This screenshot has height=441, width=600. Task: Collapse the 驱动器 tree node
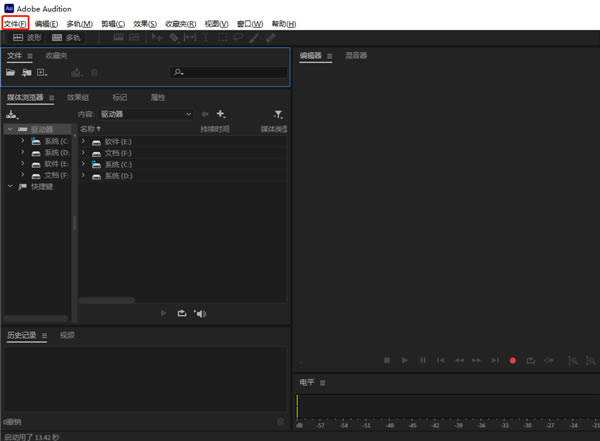pos(9,129)
